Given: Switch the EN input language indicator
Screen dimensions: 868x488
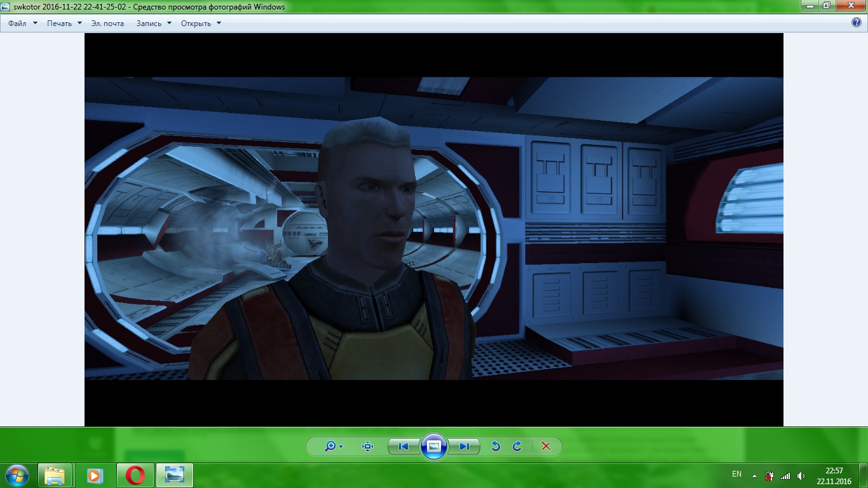Looking at the screenshot, I should (x=737, y=474).
